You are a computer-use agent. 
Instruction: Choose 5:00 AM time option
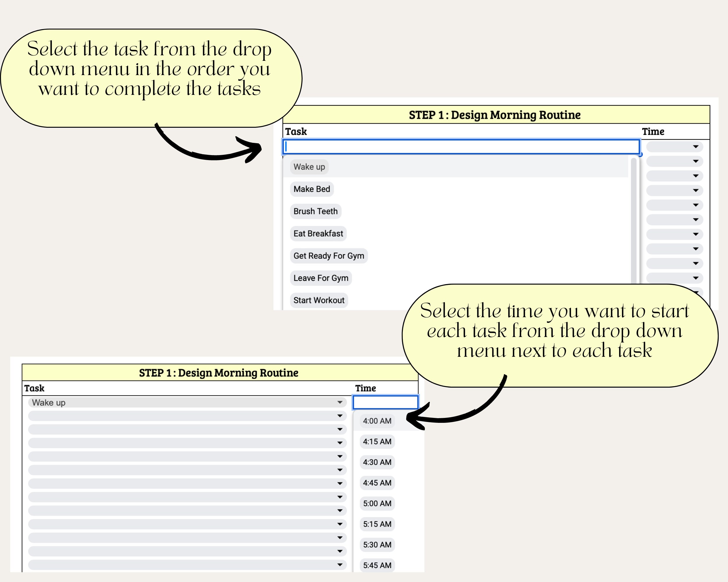[x=377, y=504]
